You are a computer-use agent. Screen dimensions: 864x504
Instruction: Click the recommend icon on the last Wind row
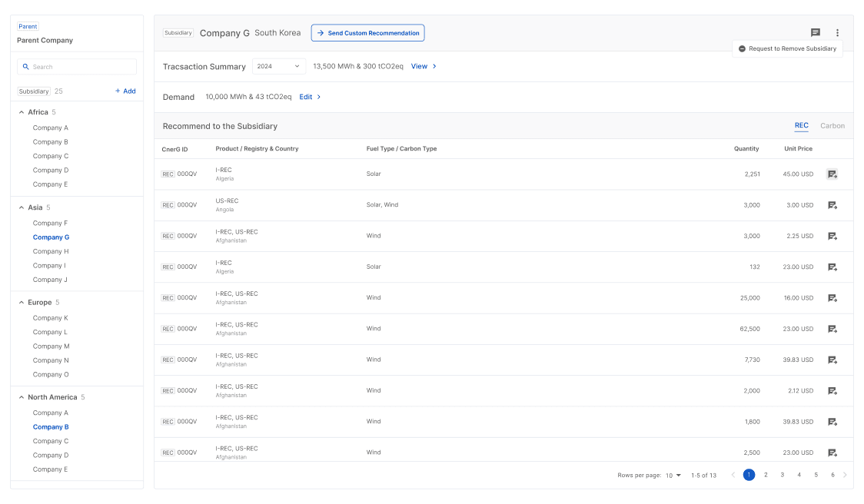832,452
